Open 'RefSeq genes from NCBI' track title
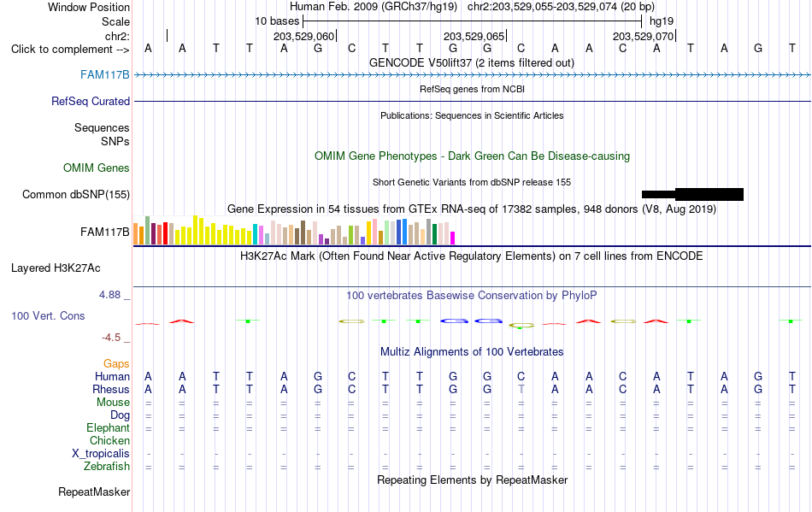 [472, 89]
